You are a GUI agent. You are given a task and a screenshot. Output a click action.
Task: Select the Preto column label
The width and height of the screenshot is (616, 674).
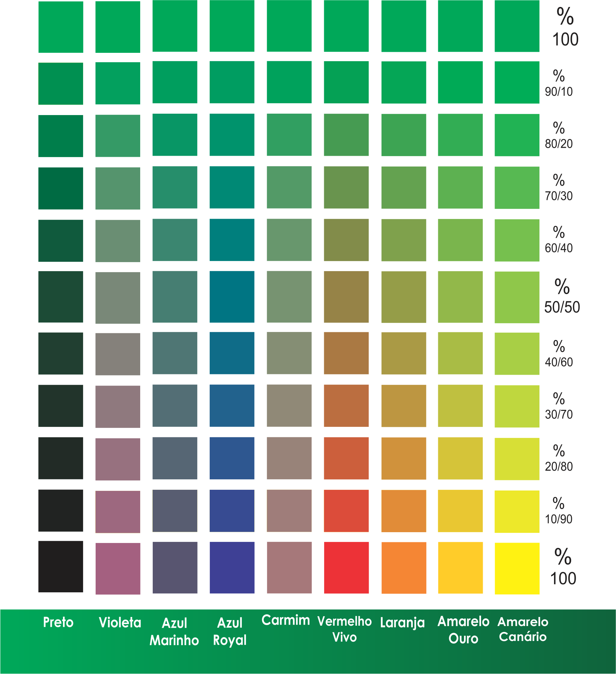pos(58,622)
